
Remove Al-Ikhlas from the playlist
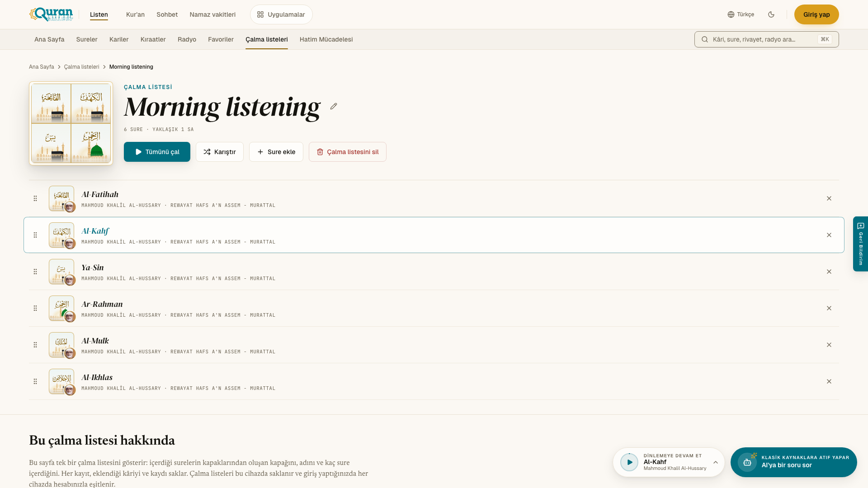(x=829, y=381)
